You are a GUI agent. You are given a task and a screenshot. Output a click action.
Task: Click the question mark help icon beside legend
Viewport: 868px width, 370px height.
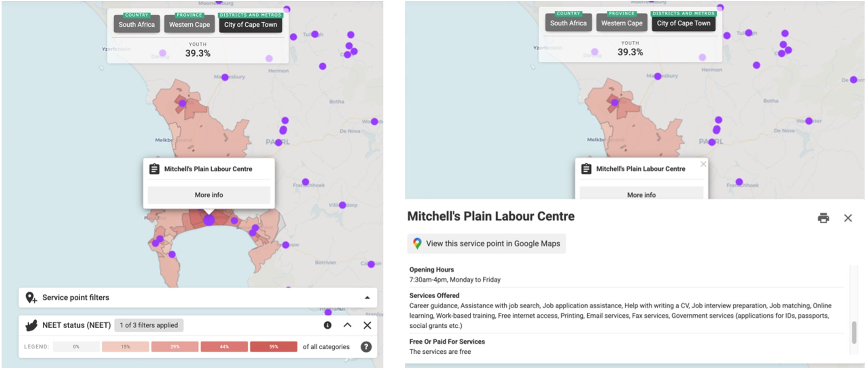[x=366, y=347]
